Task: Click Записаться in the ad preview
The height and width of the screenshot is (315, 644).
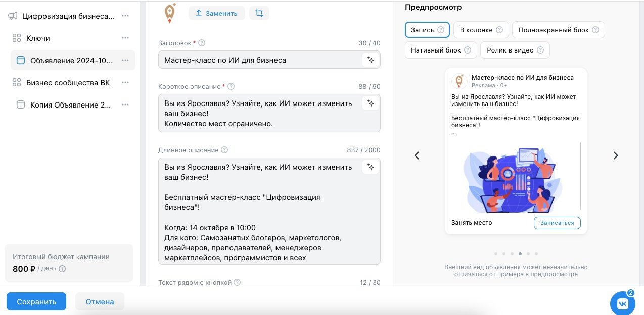Action: coord(557,223)
